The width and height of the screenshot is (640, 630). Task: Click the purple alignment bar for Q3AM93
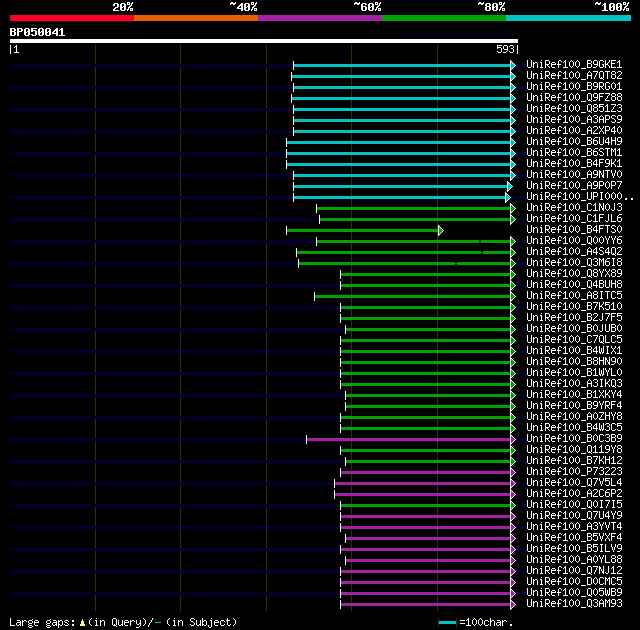425,605
